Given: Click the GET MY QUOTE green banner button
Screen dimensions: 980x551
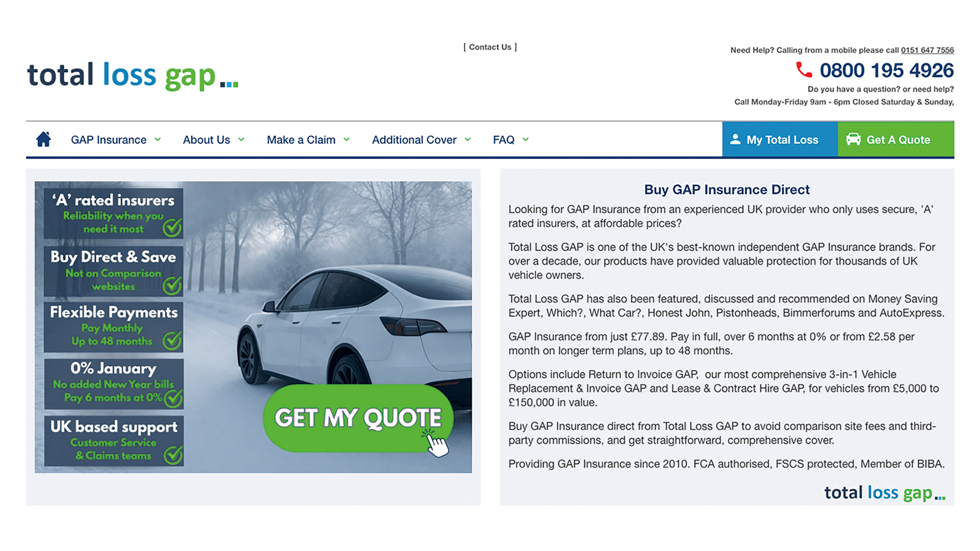Looking at the screenshot, I should coord(358,418).
